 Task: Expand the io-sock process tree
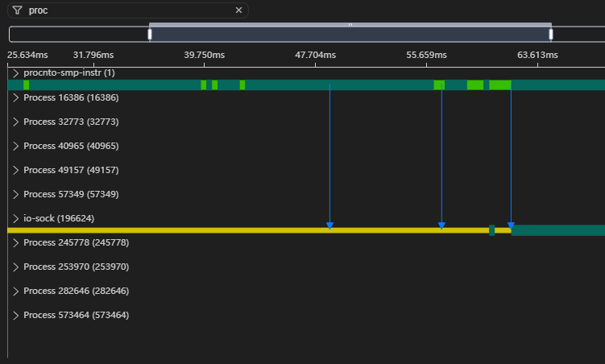[x=16, y=218]
